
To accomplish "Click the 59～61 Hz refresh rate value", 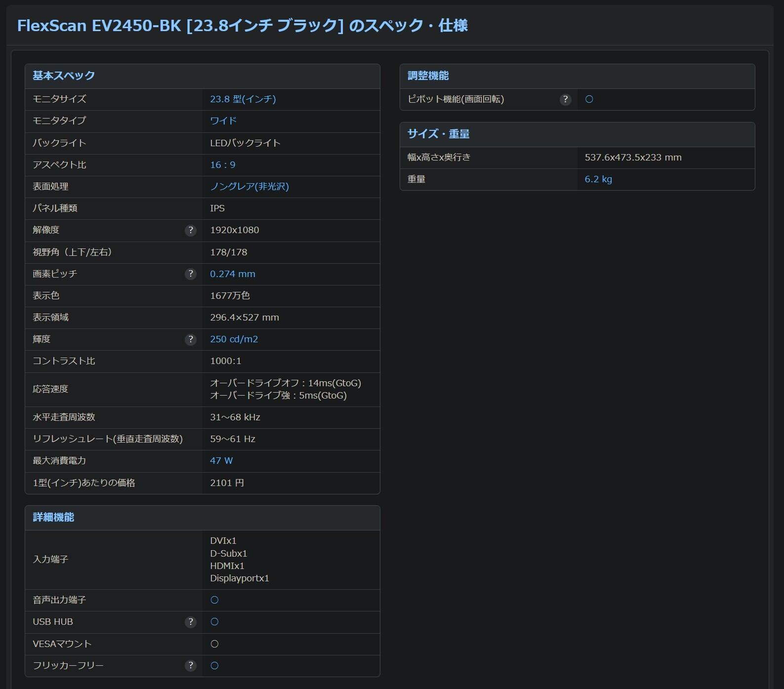I will [233, 439].
